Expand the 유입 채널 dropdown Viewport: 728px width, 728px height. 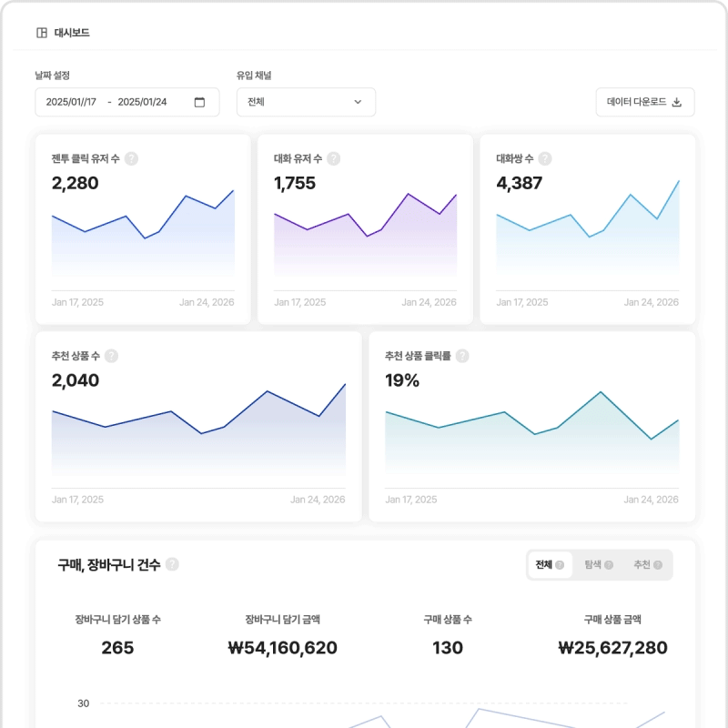(x=306, y=102)
